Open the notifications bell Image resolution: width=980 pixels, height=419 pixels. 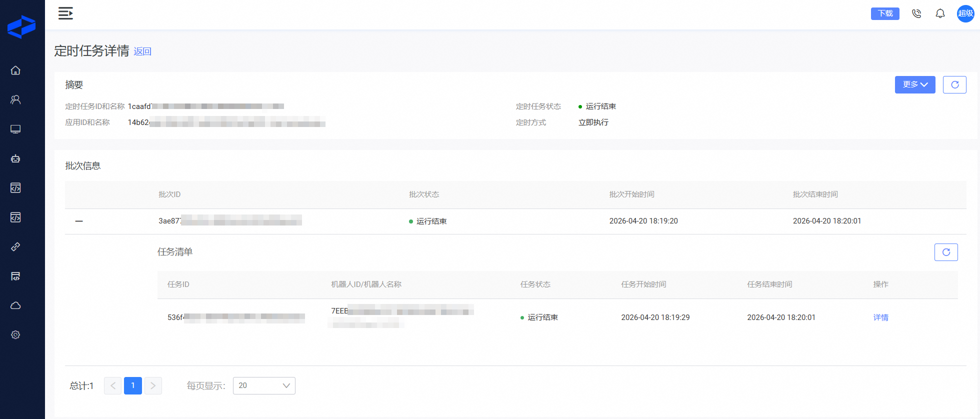[x=940, y=13]
